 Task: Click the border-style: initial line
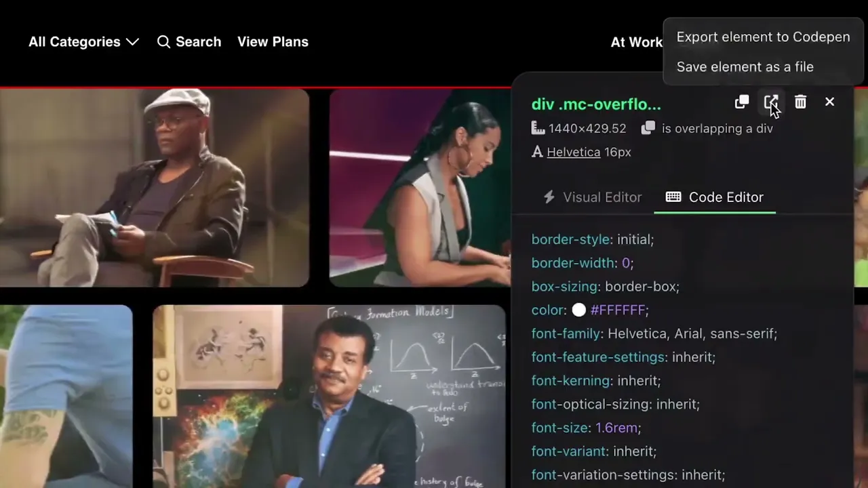(x=593, y=239)
